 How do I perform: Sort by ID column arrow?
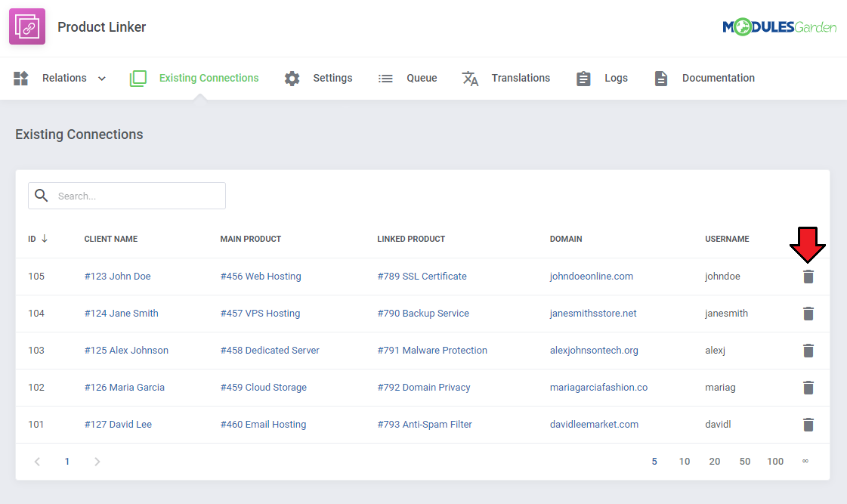click(x=45, y=238)
